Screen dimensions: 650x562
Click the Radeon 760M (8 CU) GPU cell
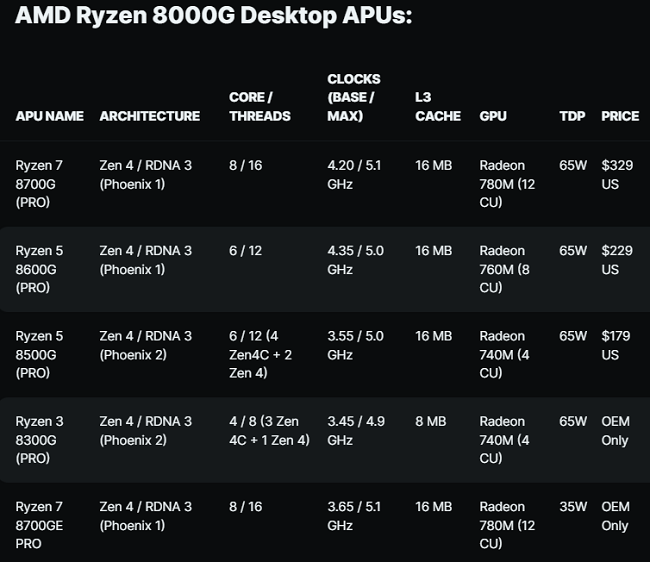click(x=504, y=269)
